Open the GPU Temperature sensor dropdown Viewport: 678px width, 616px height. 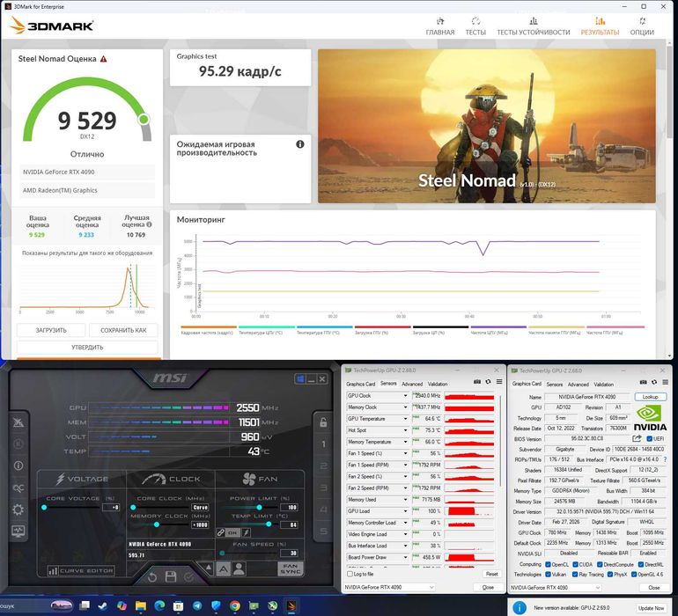pos(406,419)
